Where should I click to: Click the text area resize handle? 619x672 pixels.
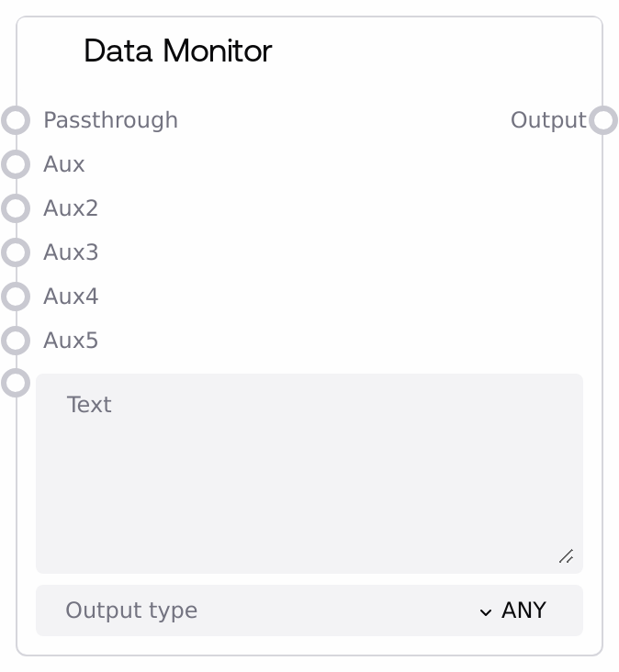566,556
